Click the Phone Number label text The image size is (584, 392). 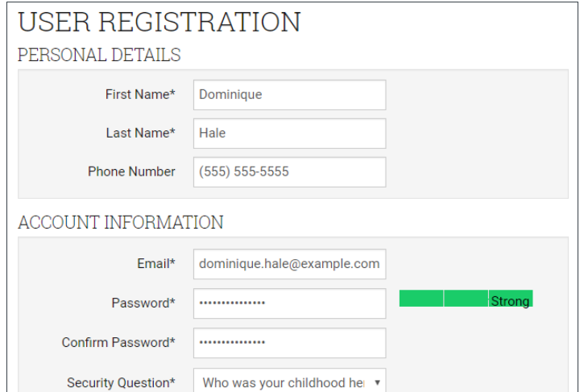tap(131, 172)
